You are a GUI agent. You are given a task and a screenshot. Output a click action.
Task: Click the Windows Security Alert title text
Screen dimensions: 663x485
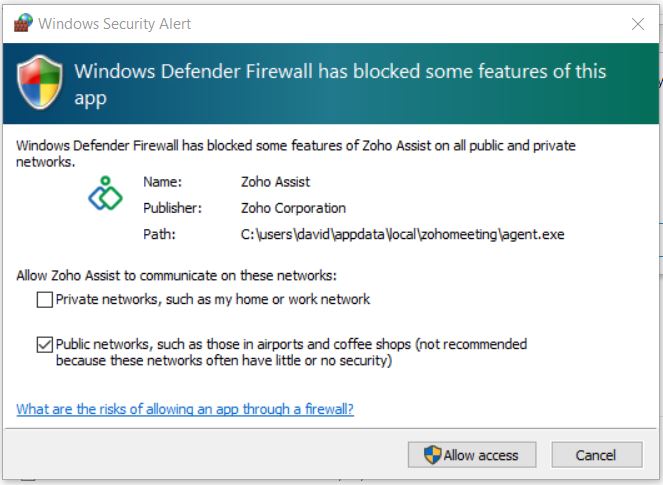pyautogui.click(x=115, y=23)
